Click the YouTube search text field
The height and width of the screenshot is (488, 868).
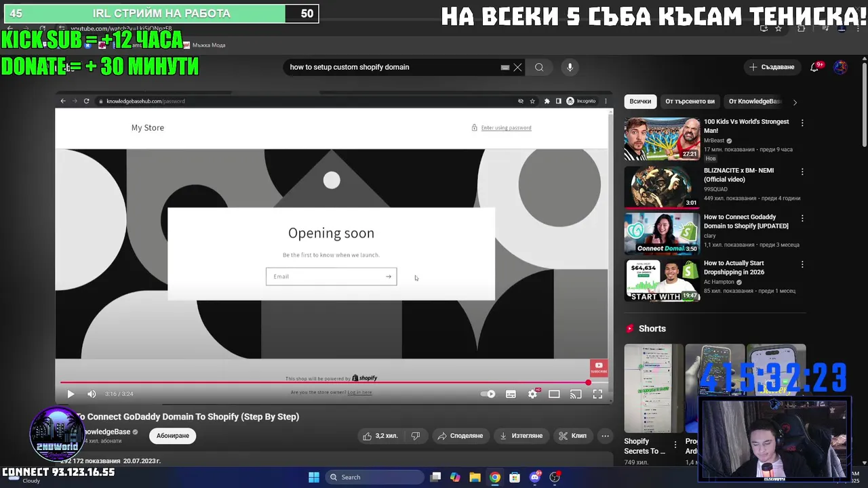[393, 67]
